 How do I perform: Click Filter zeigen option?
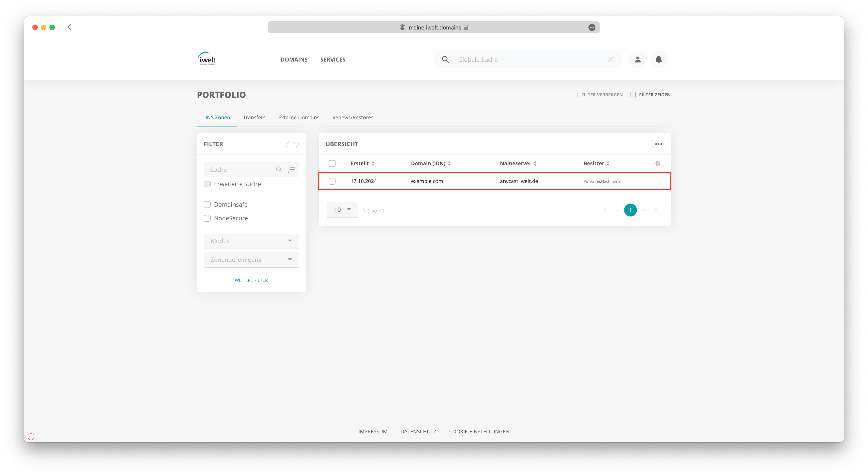[x=650, y=95]
